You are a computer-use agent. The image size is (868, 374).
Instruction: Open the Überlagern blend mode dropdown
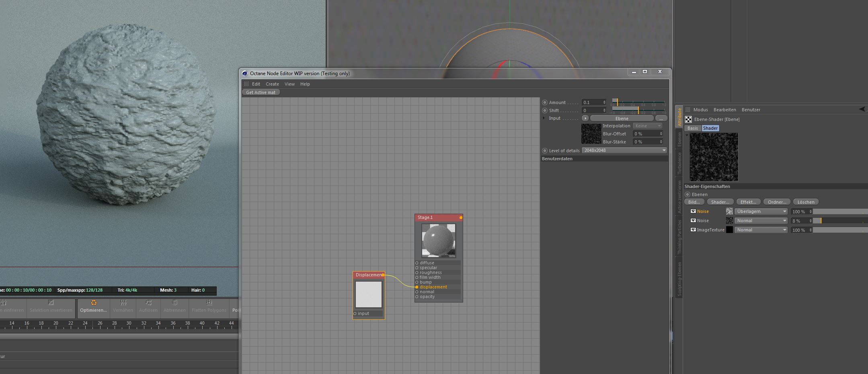point(761,211)
